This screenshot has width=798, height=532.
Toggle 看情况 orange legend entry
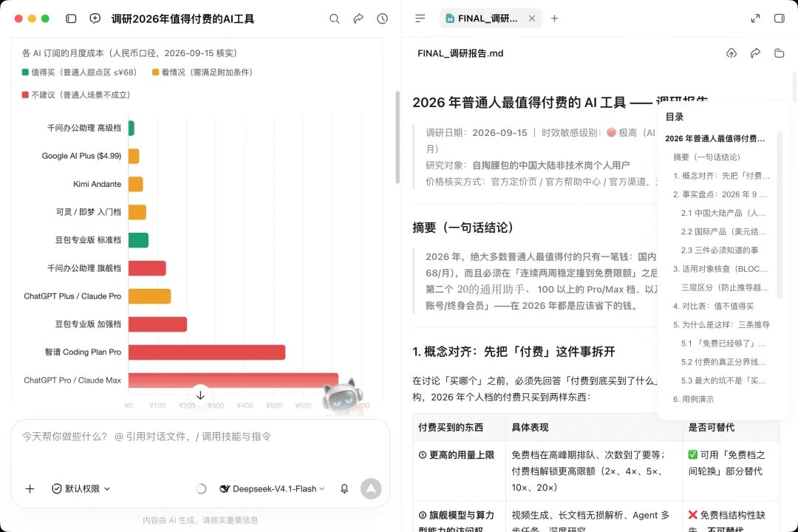pos(202,72)
